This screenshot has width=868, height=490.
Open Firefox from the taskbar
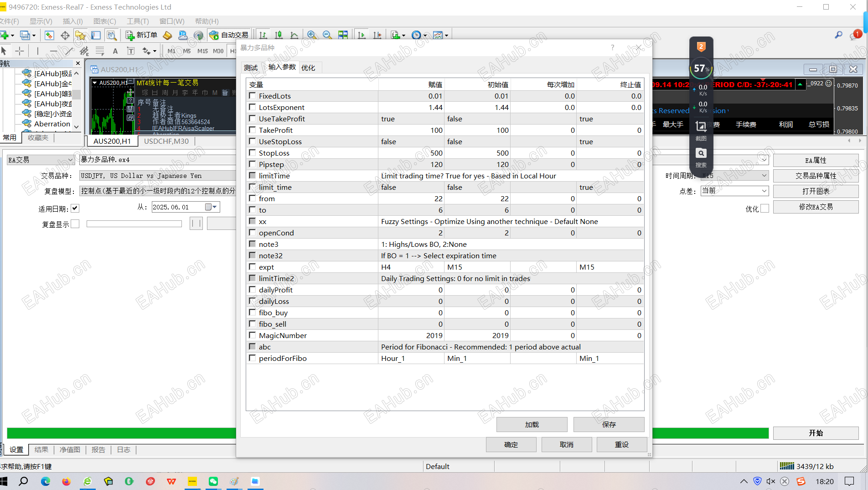click(x=67, y=481)
